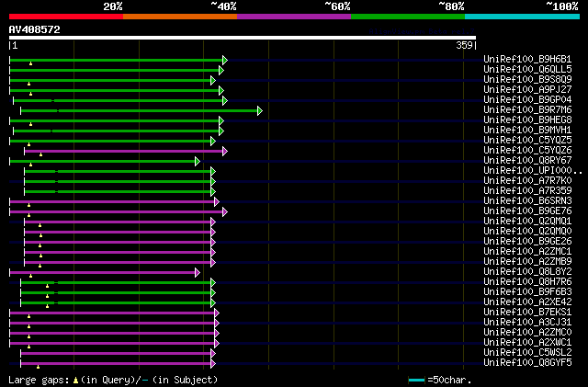This screenshot has height=387, width=588.
Task: Click the green arrowhead of the UniRef100_B9H6B1 hit
Action: 225,60
